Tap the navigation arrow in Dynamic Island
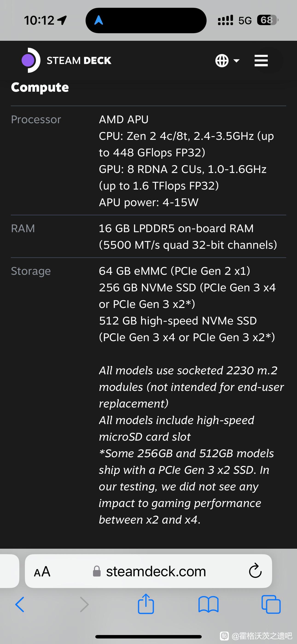The width and height of the screenshot is (297, 644). pyautogui.click(x=99, y=20)
